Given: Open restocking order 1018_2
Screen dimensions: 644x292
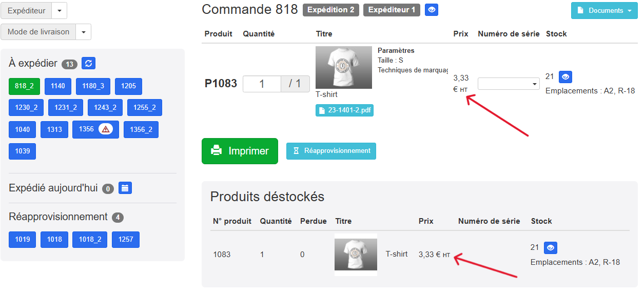Looking at the screenshot, I should pyautogui.click(x=90, y=240).
